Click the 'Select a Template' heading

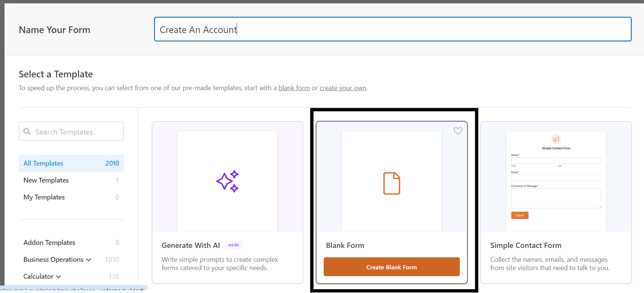click(x=56, y=74)
